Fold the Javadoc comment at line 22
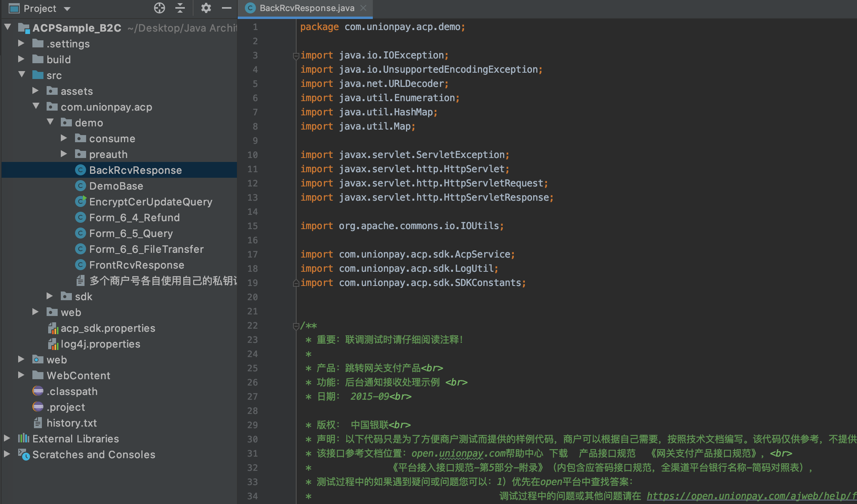Screen dimensions: 857x504 click(296, 326)
